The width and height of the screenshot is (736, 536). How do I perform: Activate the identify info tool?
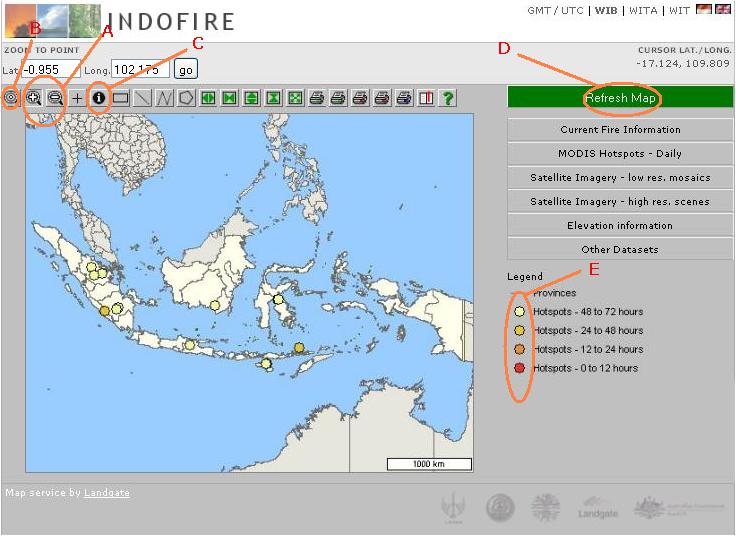pos(99,98)
